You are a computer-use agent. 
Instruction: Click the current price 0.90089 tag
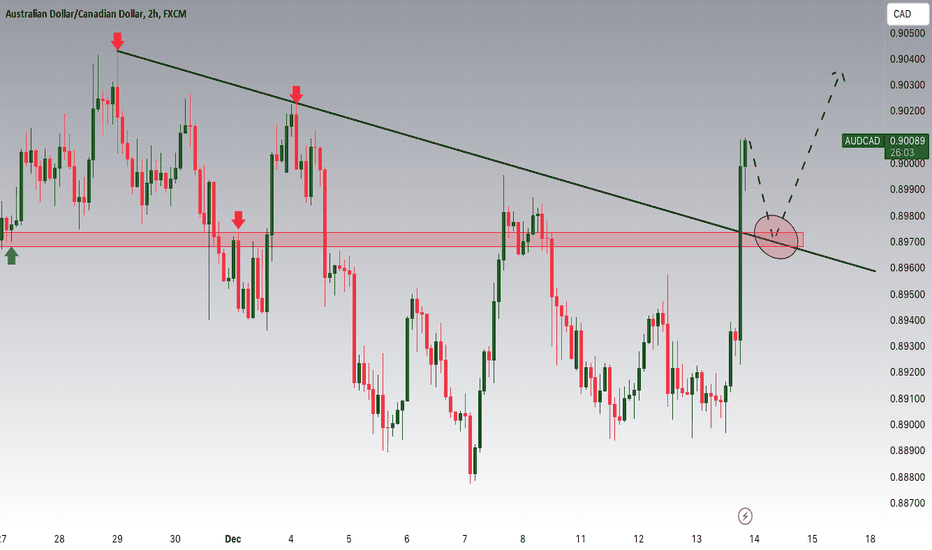[907, 141]
